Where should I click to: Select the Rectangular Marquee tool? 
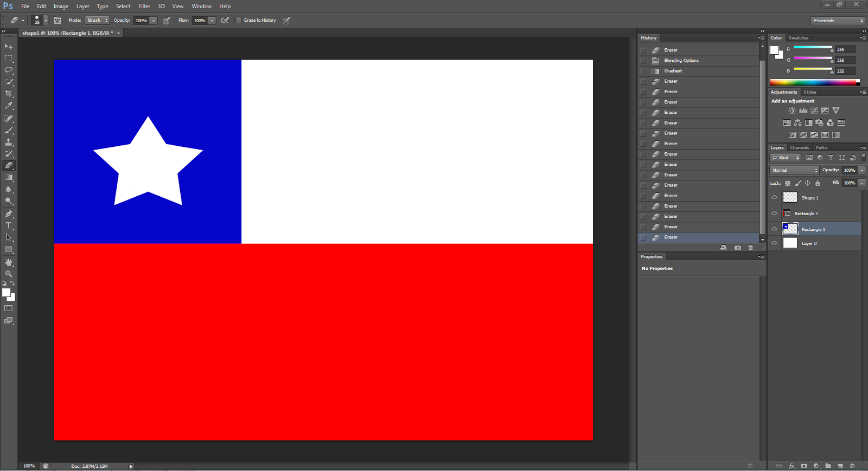pyautogui.click(x=9, y=58)
